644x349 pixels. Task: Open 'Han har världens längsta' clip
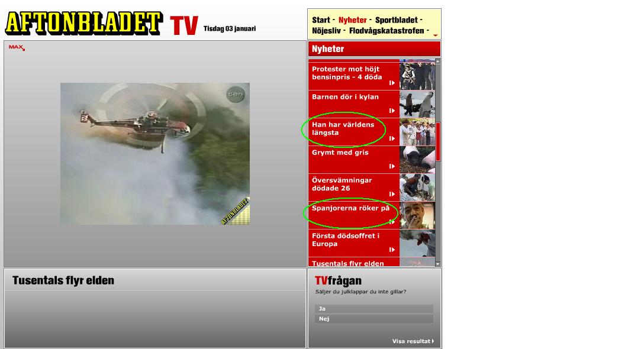[353, 132]
